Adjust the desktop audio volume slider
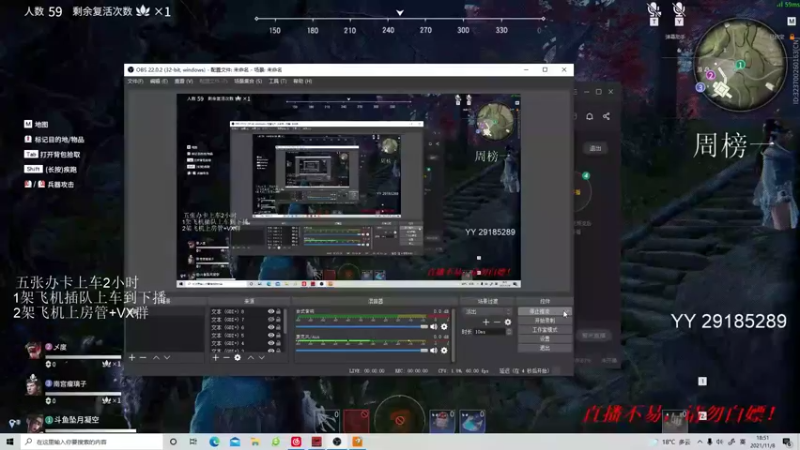The image size is (800, 450). pos(361,327)
